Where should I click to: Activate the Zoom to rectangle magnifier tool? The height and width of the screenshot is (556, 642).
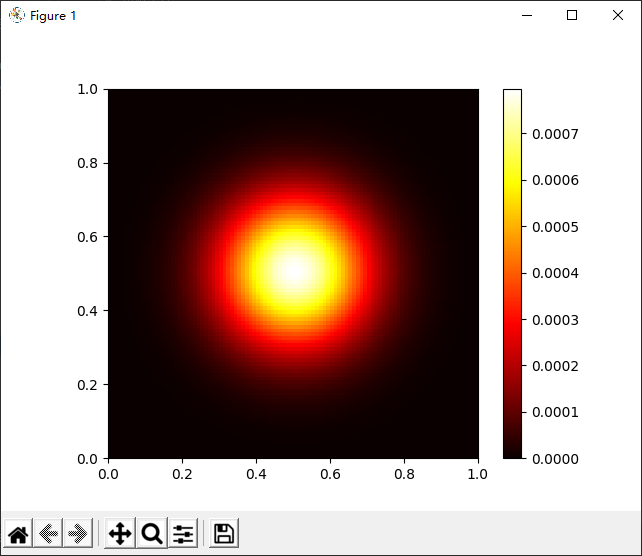pos(152,533)
